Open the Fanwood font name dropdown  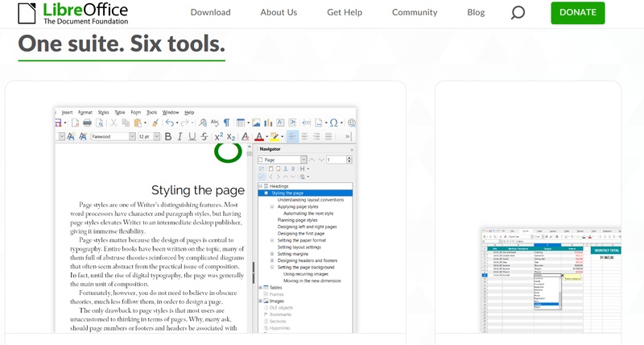click(132, 136)
